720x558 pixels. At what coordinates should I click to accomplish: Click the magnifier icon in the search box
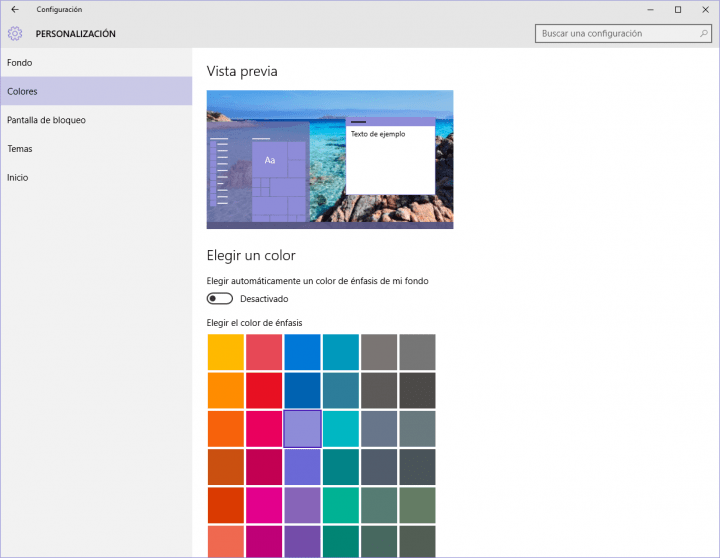click(703, 34)
